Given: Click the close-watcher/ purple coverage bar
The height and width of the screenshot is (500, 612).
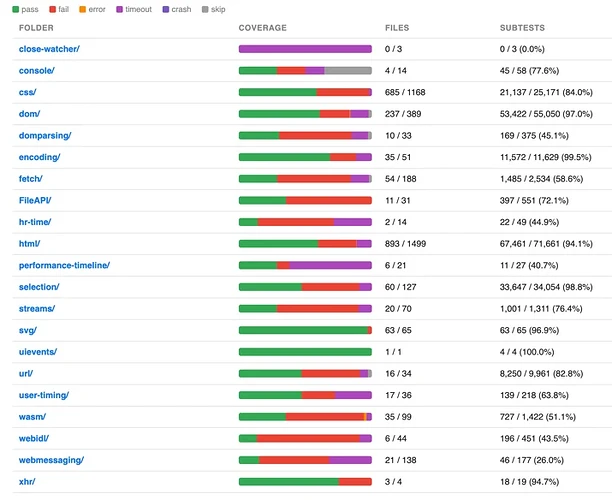Looking at the screenshot, I should point(305,49).
